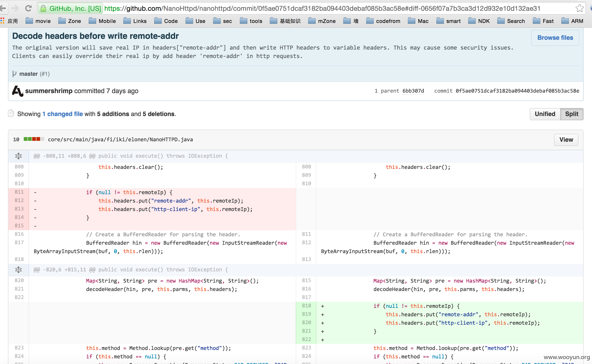Click the changed files diff icon

click(x=11, y=113)
